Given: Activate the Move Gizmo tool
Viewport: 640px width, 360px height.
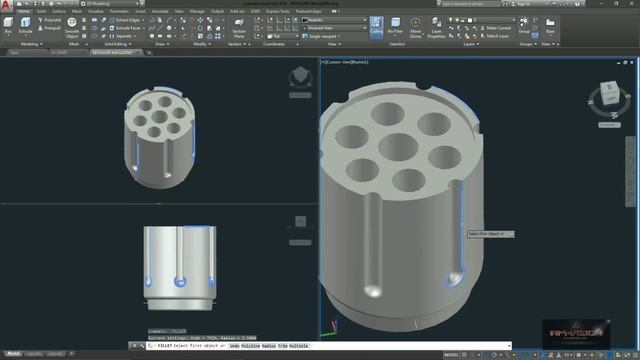Looking at the screenshot, I should [x=416, y=28].
